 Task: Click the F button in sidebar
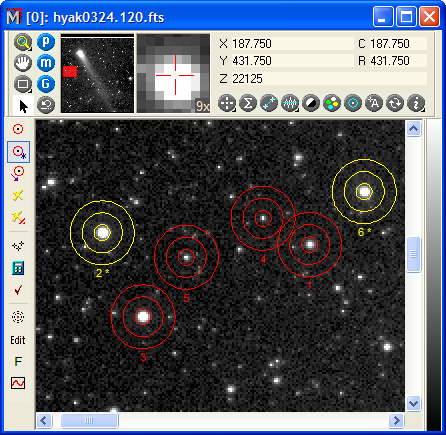18,362
